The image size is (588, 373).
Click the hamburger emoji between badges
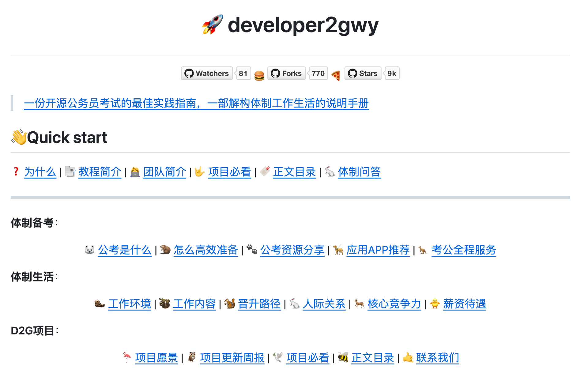coord(259,76)
